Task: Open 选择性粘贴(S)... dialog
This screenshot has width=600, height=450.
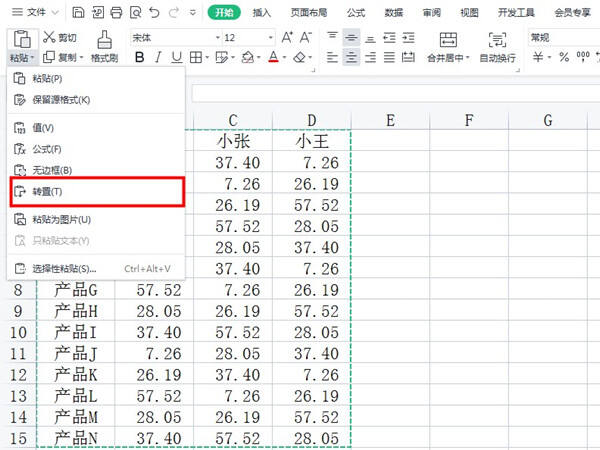Action: pyautogui.click(x=96, y=269)
